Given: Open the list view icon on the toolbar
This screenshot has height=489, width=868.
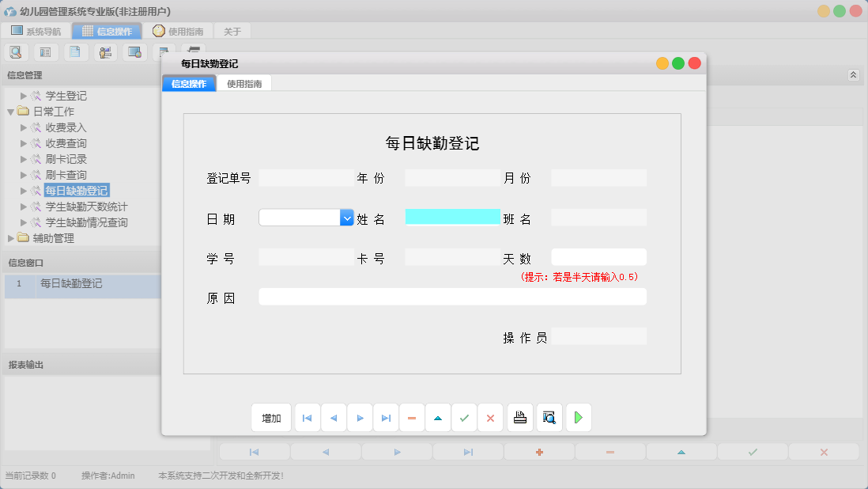Looking at the screenshot, I should point(45,51).
